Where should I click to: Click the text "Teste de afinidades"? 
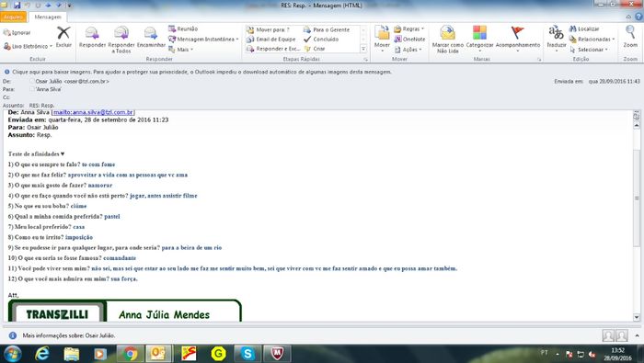[x=34, y=153]
